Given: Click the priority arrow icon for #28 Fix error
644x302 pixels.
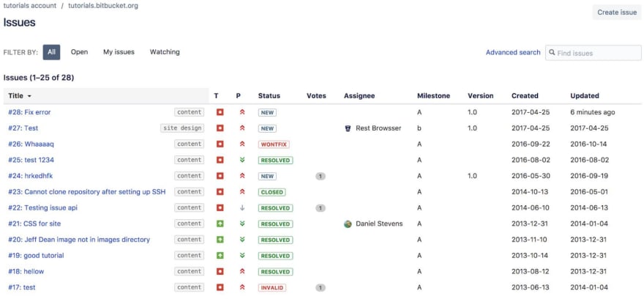Looking at the screenshot, I should [x=242, y=112].
